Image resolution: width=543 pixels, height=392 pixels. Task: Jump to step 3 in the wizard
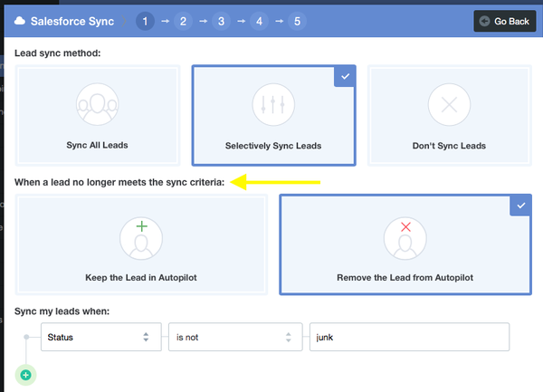222,22
